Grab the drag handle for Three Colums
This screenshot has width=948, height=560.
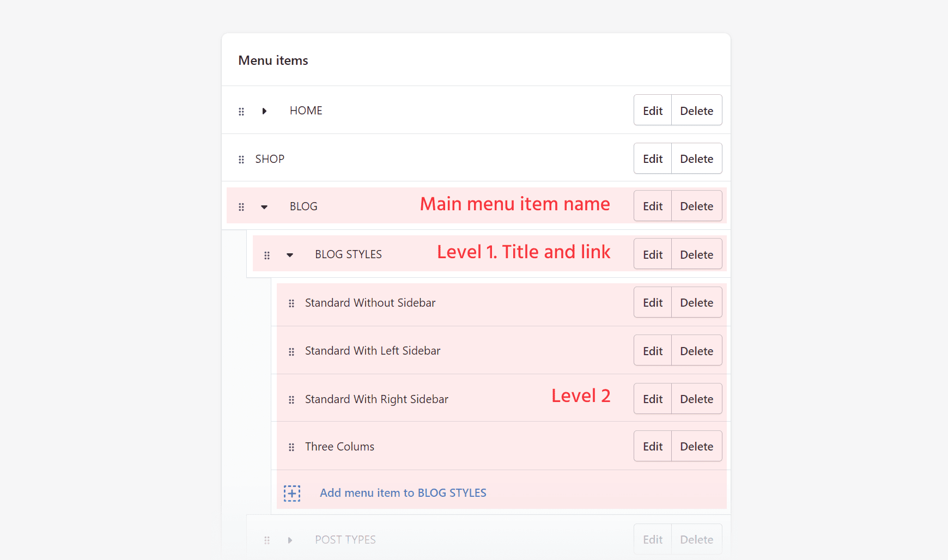tap(292, 447)
